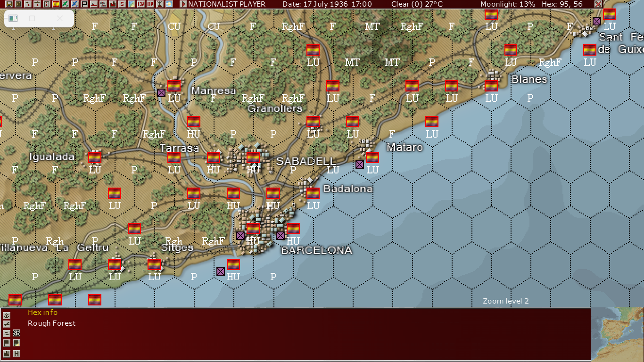Open the Spanish flag toolbar button
Screen dimensions: 644x362
pos(56,4)
